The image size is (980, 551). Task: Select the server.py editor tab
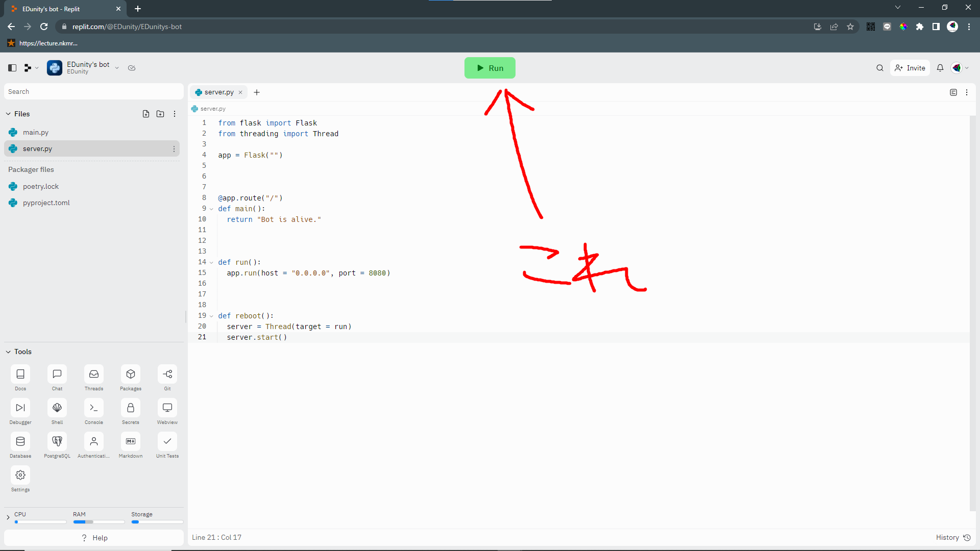(x=218, y=92)
